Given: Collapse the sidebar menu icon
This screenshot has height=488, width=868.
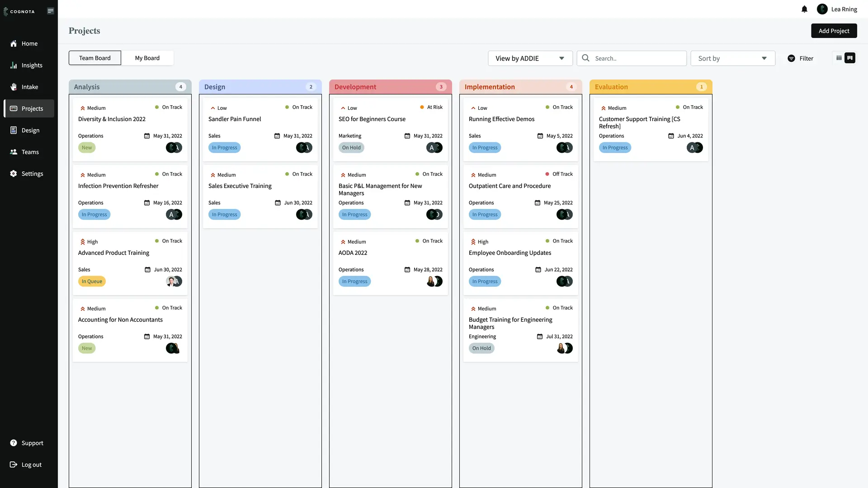Looking at the screenshot, I should tap(51, 11).
